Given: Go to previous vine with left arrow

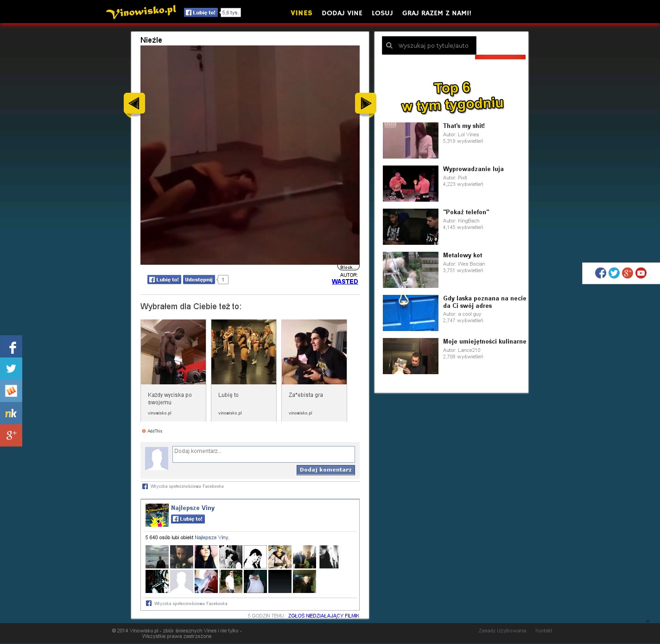Looking at the screenshot, I should (134, 103).
